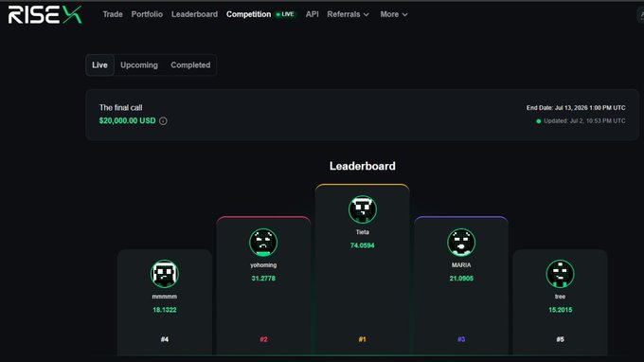This screenshot has width=644, height=362.
Task: Click the yohoming username
Action: (x=263, y=265)
